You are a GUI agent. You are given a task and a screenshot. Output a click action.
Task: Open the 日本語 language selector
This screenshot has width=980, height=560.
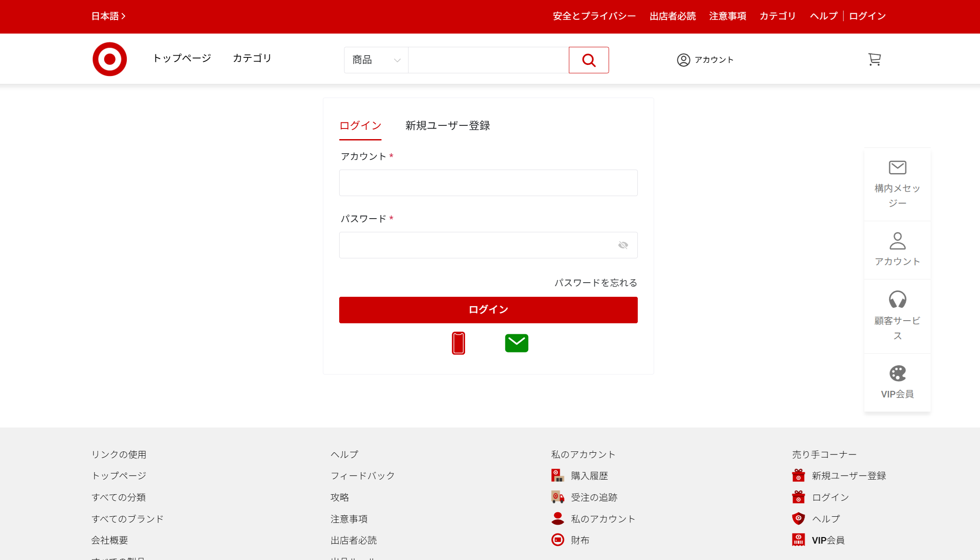tap(108, 16)
